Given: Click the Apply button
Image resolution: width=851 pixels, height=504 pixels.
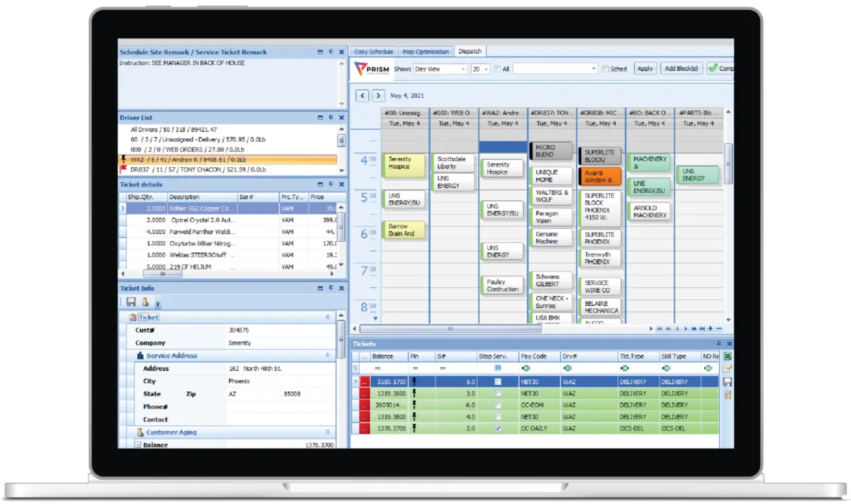Looking at the screenshot, I should [645, 69].
